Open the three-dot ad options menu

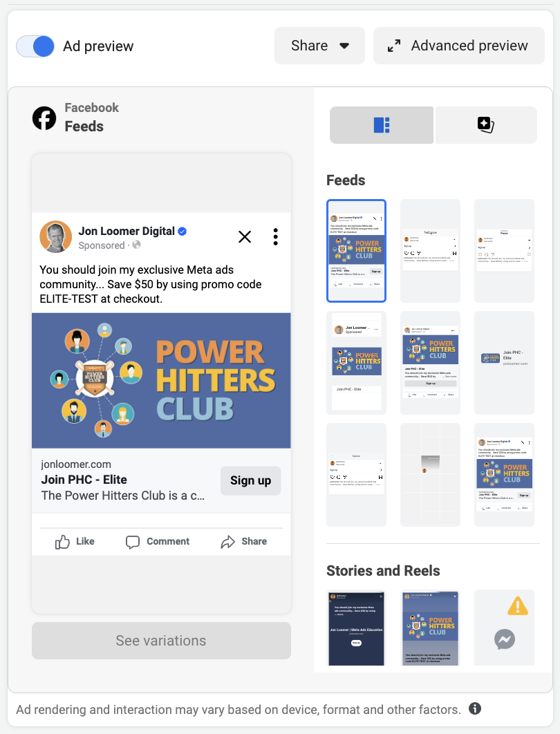click(x=276, y=237)
